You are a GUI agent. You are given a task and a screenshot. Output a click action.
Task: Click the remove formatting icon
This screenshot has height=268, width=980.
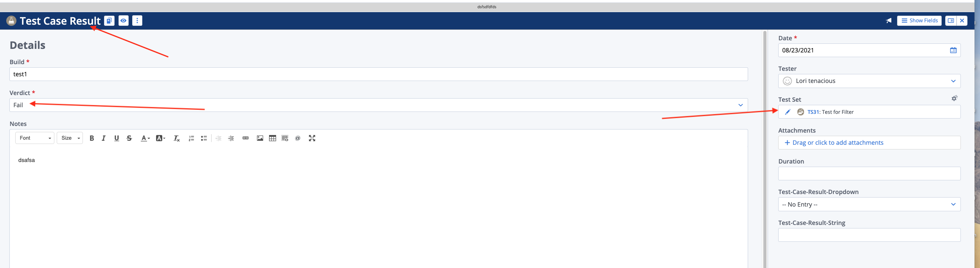pyautogui.click(x=176, y=138)
